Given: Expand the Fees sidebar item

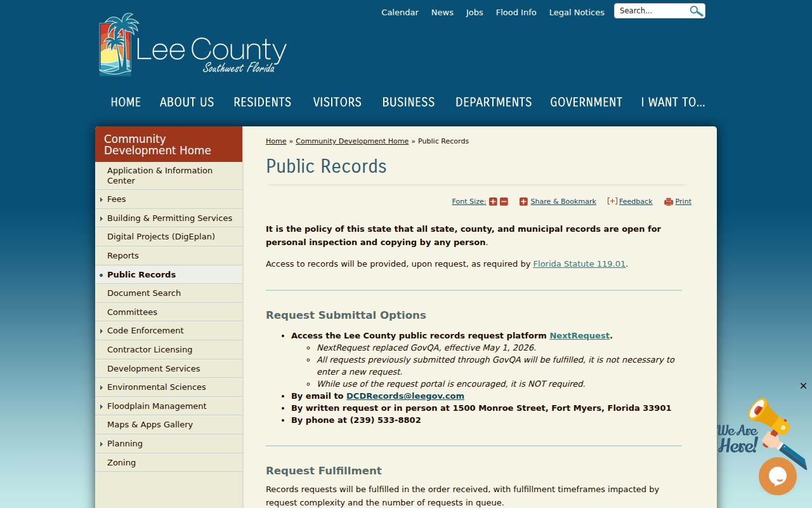Looking at the screenshot, I should [101, 199].
